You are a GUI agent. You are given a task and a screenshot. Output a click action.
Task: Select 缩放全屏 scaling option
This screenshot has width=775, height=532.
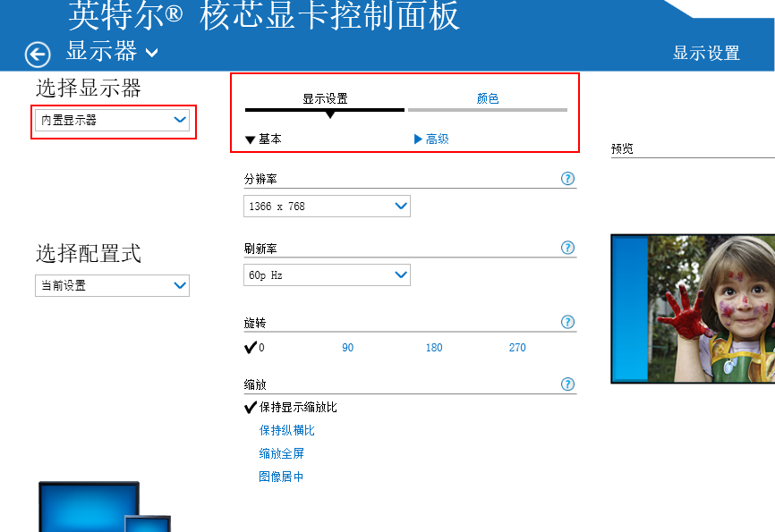click(x=281, y=453)
